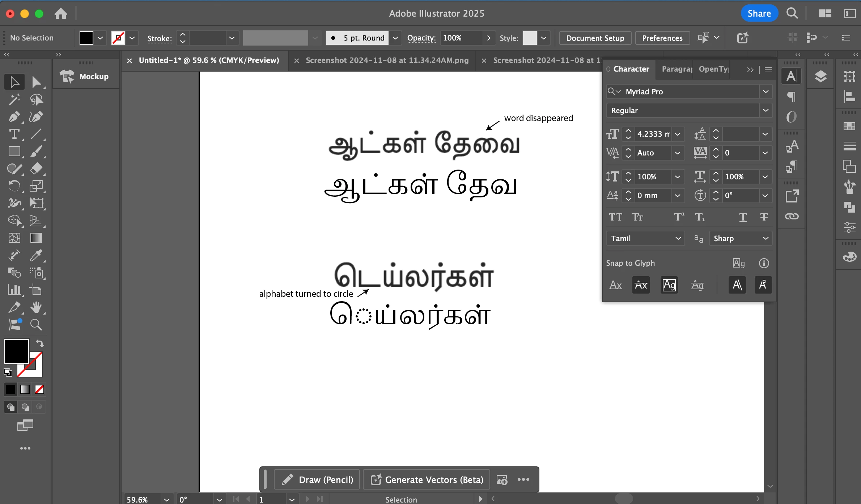Open the Myriad Pro font family dropdown

[x=765, y=91]
